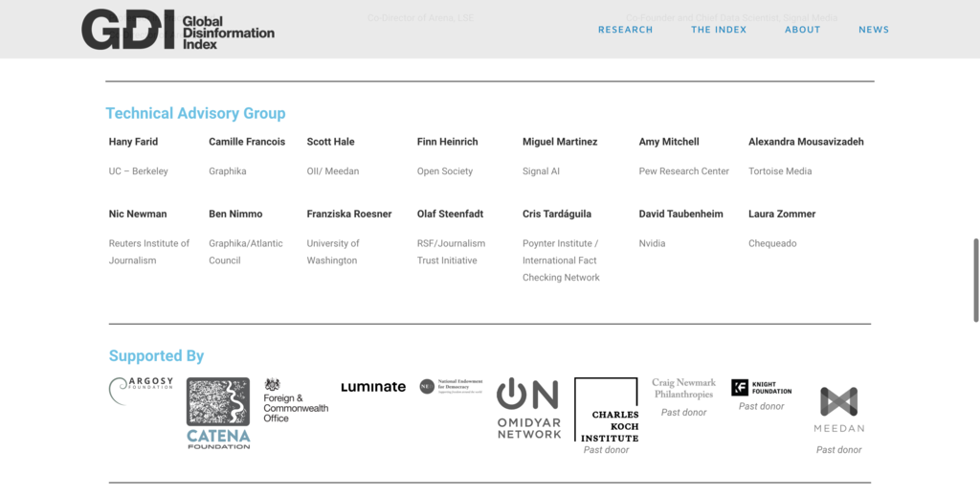Open the Charles Koch Institute logo
980x498 pixels.
click(606, 410)
